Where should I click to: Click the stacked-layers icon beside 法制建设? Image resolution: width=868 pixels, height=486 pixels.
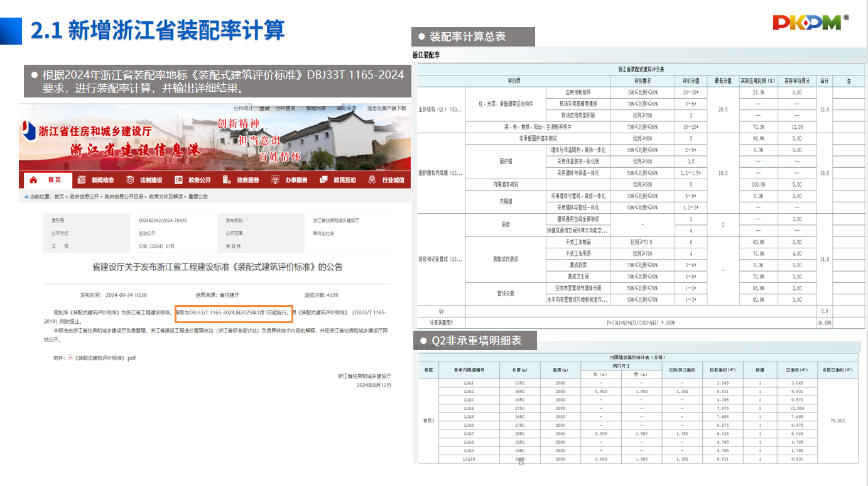click(x=130, y=180)
